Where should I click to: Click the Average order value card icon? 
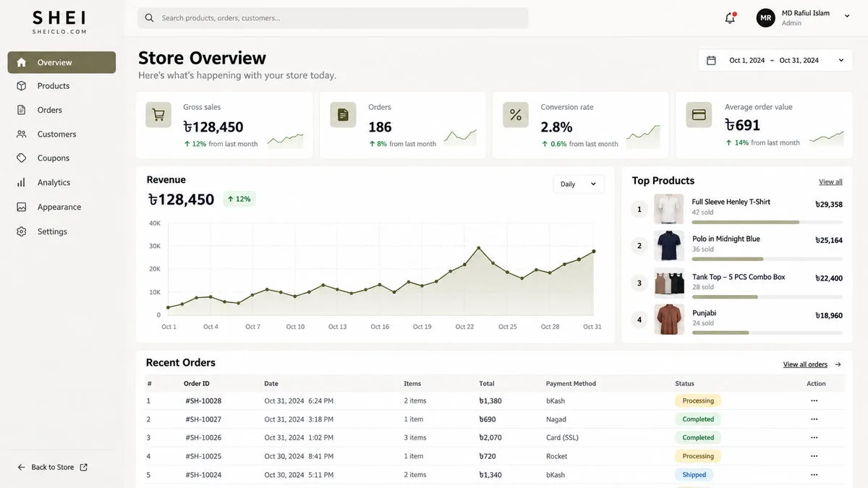[x=699, y=115]
